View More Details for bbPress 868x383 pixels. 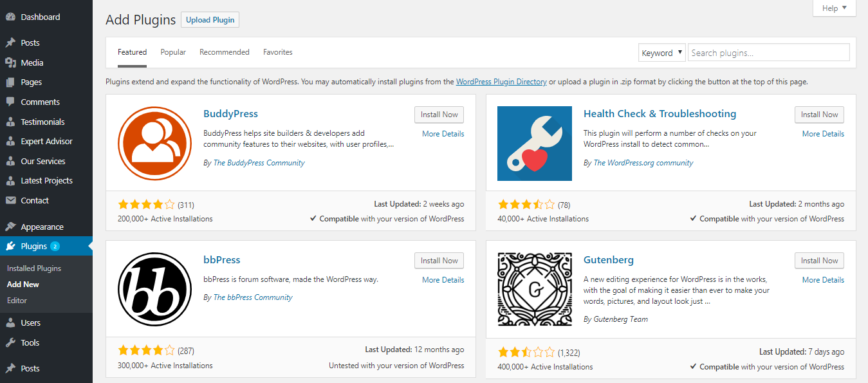coord(443,280)
